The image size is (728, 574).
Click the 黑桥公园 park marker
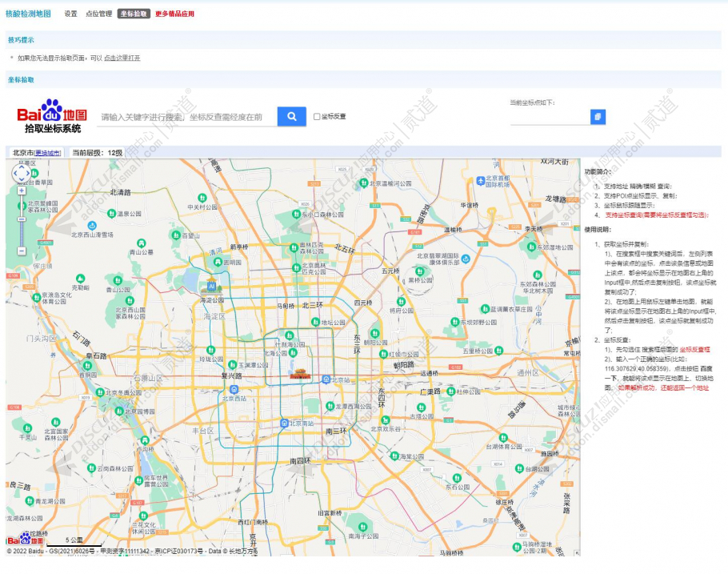[x=420, y=271]
